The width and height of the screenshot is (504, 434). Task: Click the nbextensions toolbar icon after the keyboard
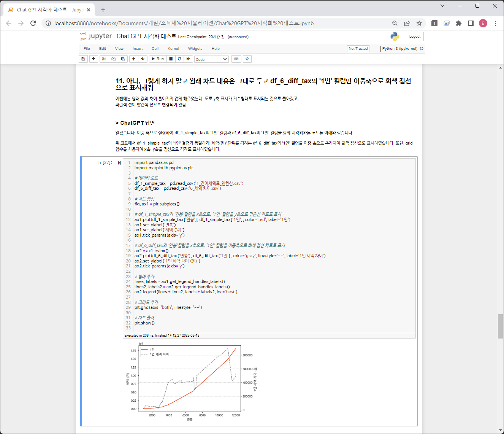(x=247, y=59)
